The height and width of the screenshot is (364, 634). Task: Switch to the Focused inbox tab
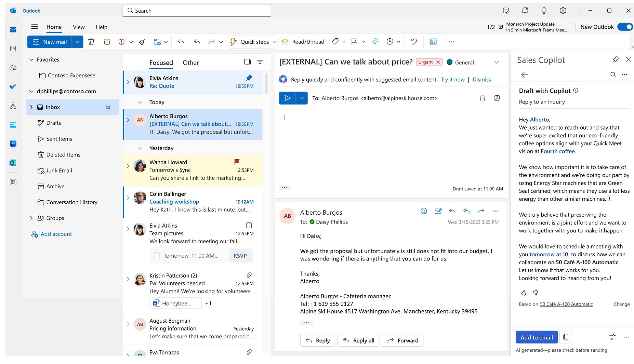click(x=161, y=63)
